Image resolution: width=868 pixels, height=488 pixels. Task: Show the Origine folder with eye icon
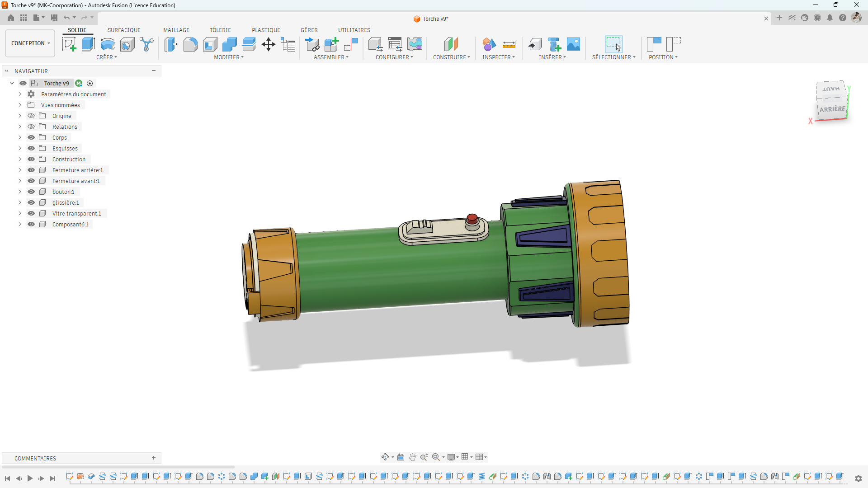(31, 116)
